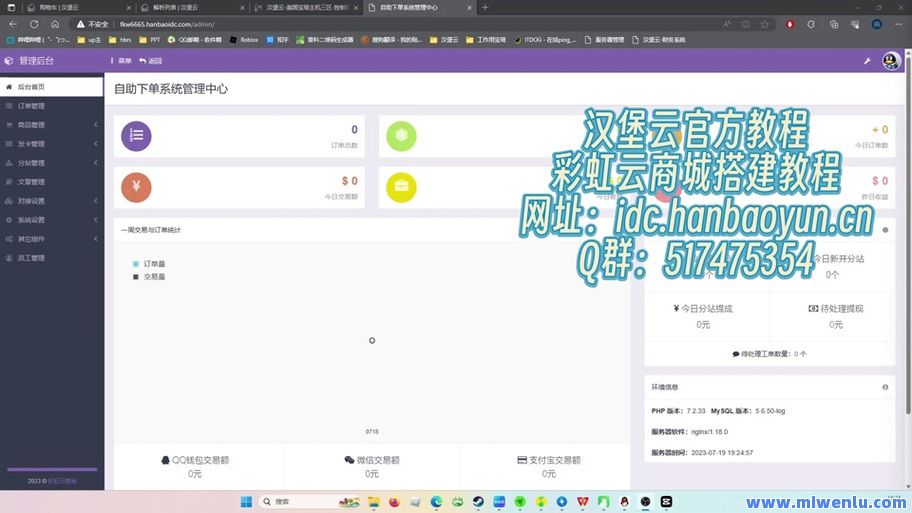Image resolution: width=912 pixels, height=513 pixels.
Task: Click the yellow briefcase icon
Action: 401,187
